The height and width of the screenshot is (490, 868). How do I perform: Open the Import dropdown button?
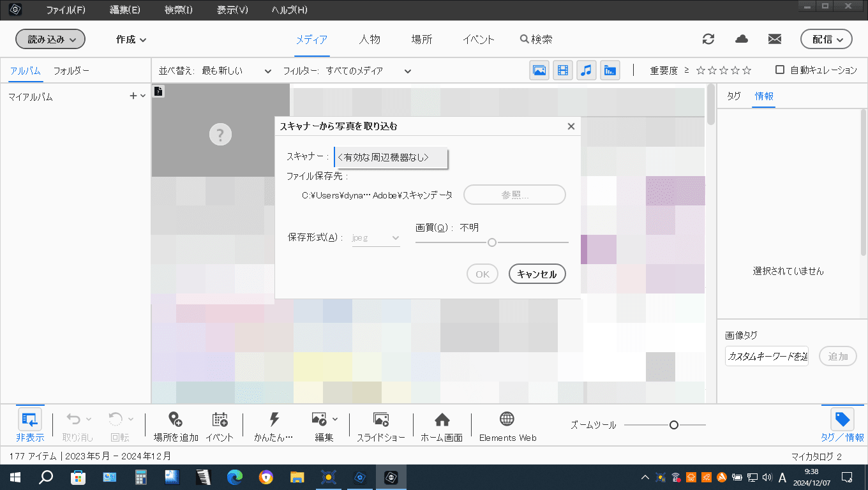[x=50, y=39]
